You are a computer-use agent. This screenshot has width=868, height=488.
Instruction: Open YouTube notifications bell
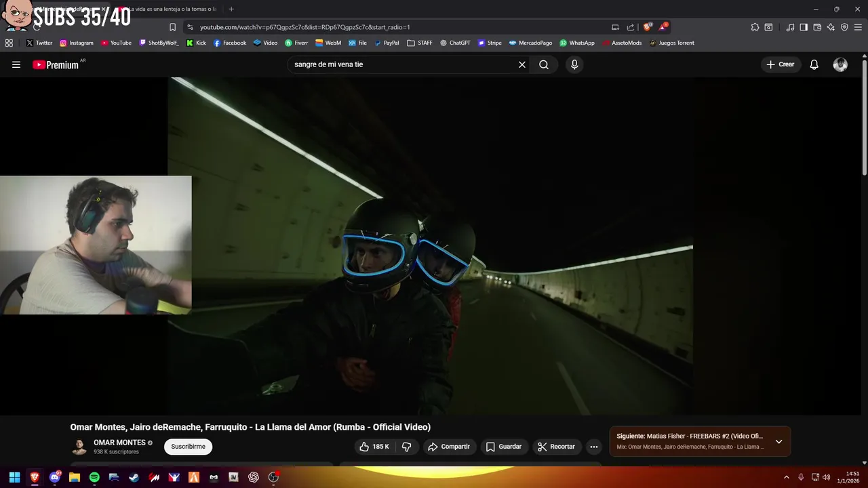tap(814, 64)
